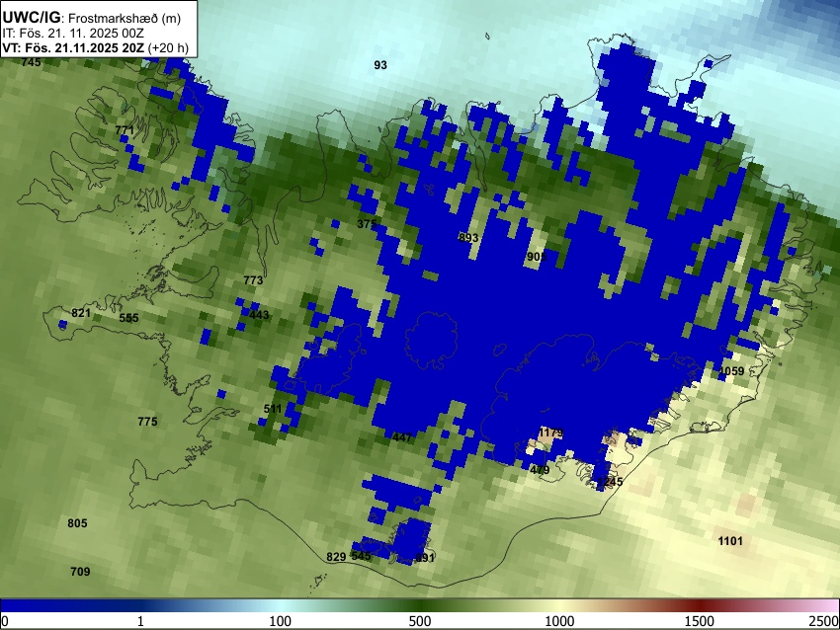Click the map value 1245
This screenshot has height=630, width=840.
[610, 481]
